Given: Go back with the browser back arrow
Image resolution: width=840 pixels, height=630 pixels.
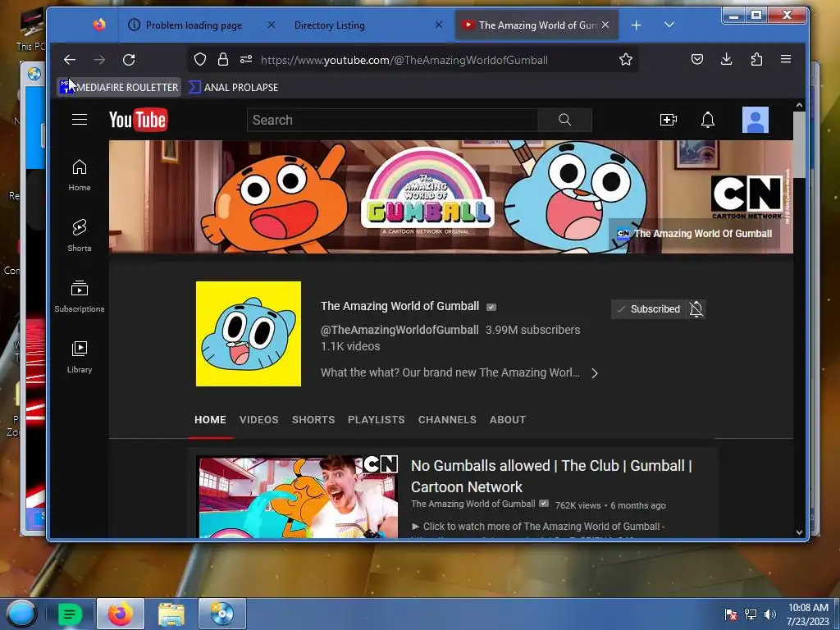Looking at the screenshot, I should (x=70, y=59).
